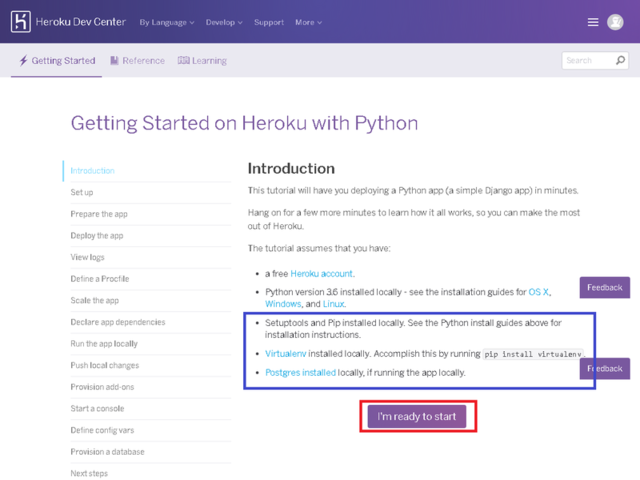The image size is (640, 480).
Task: Open the Support menu item
Action: (x=269, y=22)
